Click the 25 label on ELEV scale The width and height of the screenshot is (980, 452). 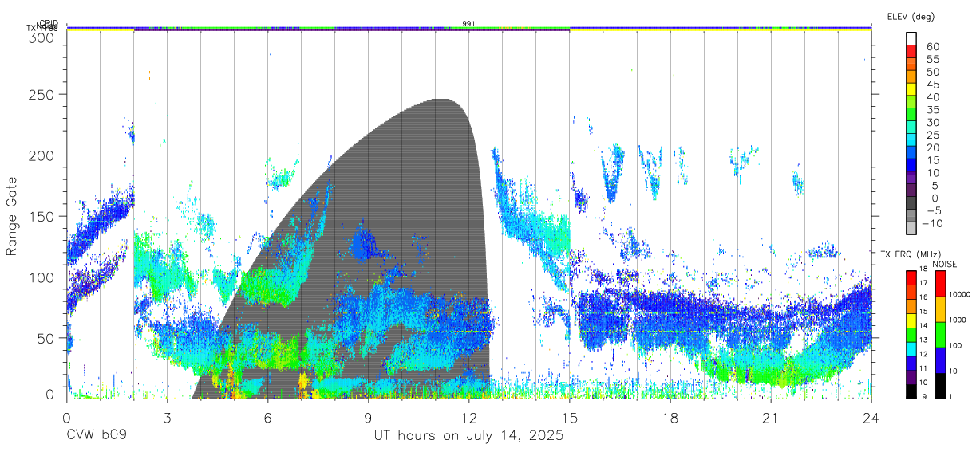(932, 135)
